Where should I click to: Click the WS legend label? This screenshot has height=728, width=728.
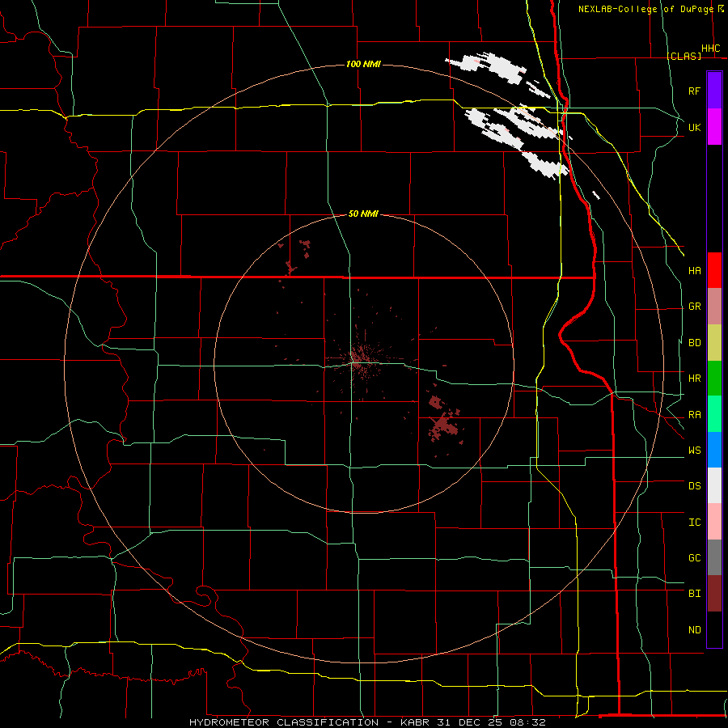pos(694,451)
